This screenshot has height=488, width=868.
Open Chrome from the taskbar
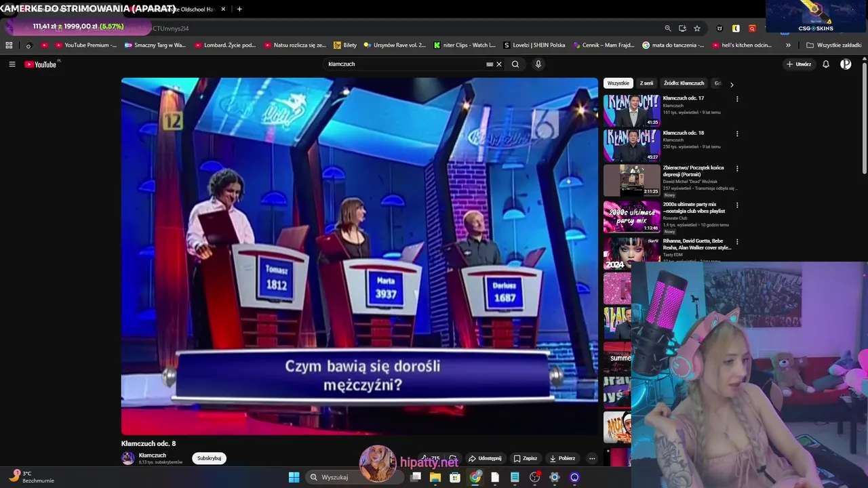[x=475, y=477]
